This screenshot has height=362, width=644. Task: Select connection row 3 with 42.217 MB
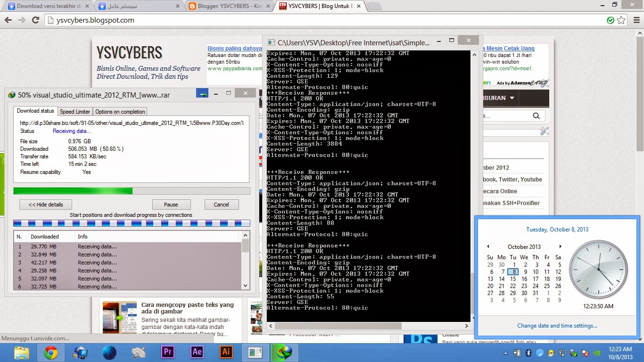tap(128, 263)
